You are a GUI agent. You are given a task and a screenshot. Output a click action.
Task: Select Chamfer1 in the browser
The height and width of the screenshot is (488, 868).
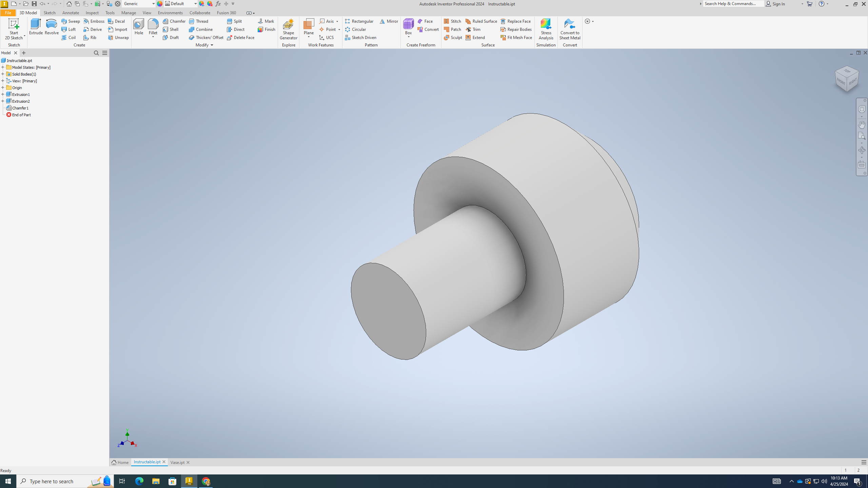(20, 108)
